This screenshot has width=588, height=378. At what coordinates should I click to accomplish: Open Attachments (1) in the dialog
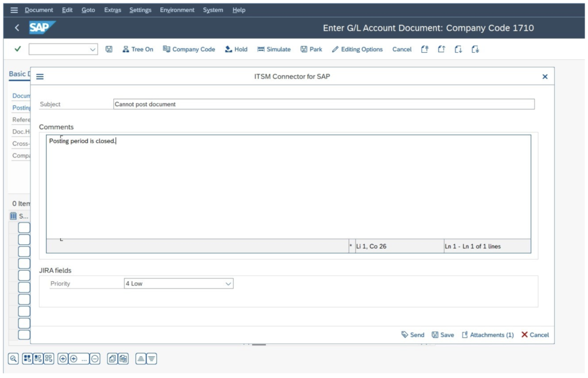pos(488,334)
